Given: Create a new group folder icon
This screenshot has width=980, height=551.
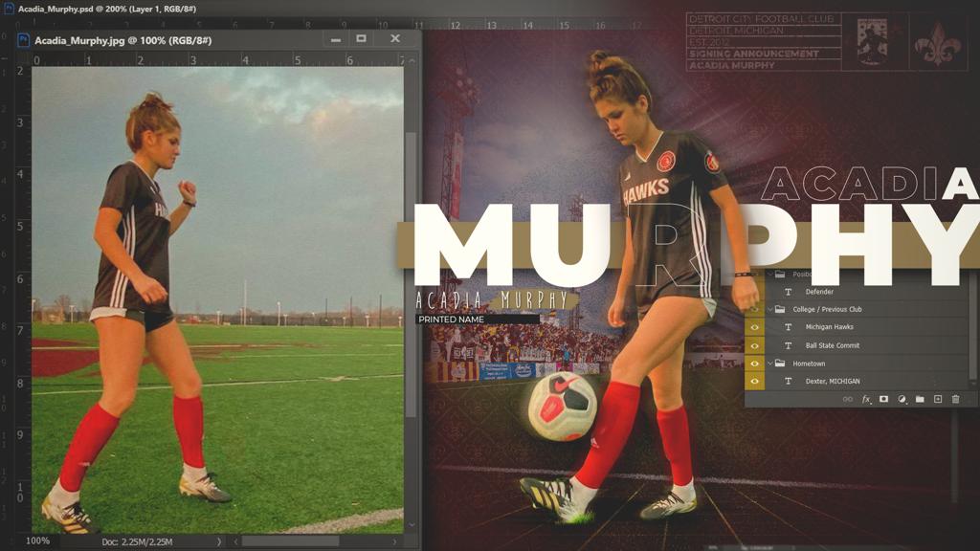Looking at the screenshot, I should [x=920, y=399].
